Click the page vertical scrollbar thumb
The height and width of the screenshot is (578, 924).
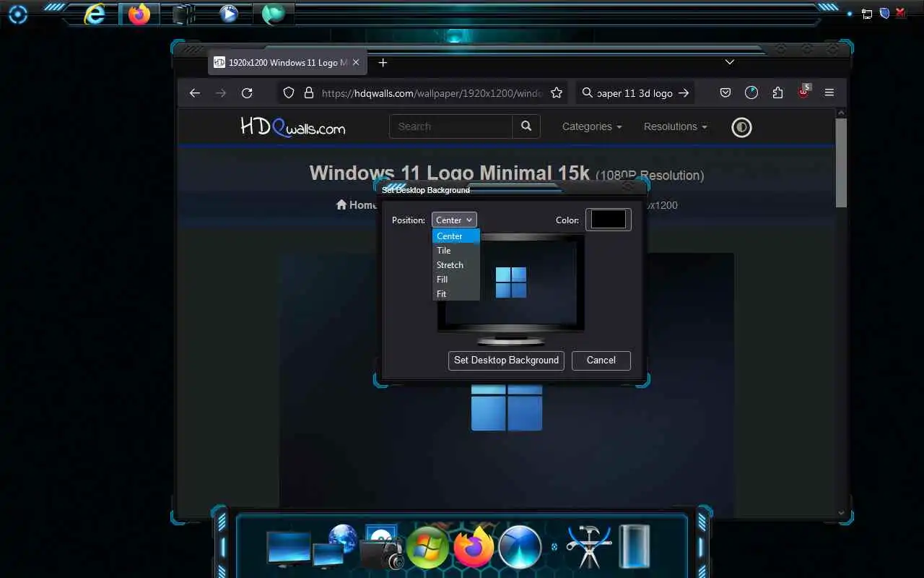tap(841, 163)
